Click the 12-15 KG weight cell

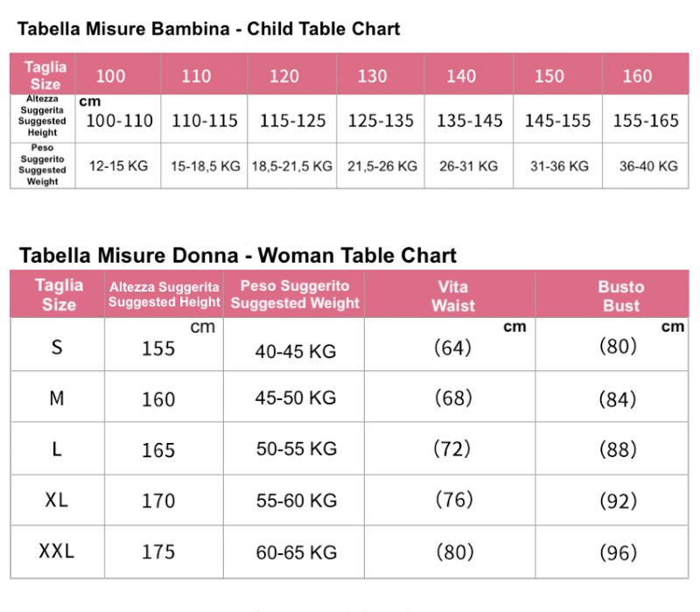click(x=118, y=165)
